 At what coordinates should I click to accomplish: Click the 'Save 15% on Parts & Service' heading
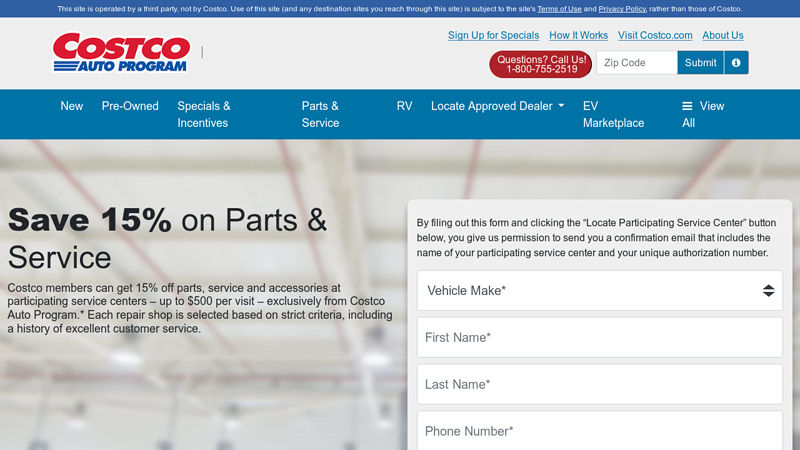167,239
